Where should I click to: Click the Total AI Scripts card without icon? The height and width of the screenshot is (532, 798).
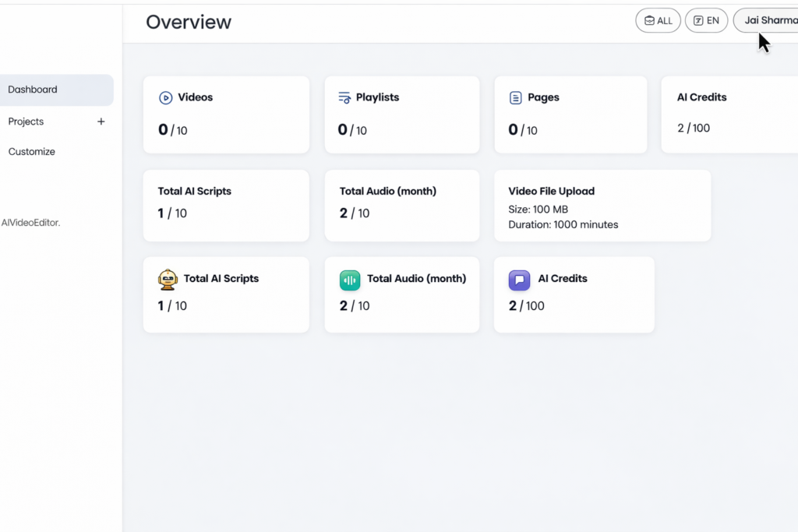[x=226, y=206]
